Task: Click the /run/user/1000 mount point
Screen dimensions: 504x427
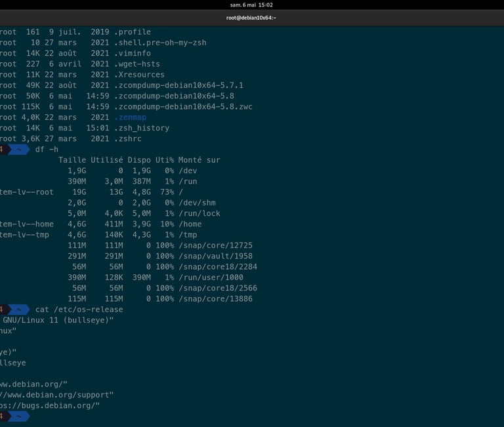Action: [x=211, y=277]
